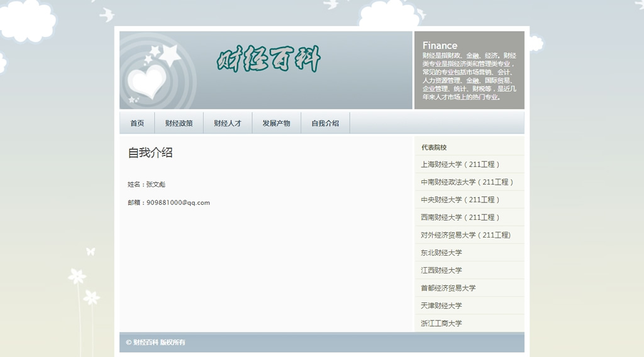Screen dimensions: 644x357
Task: Visit the 中央财经大学 link
Action: tap(460, 200)
